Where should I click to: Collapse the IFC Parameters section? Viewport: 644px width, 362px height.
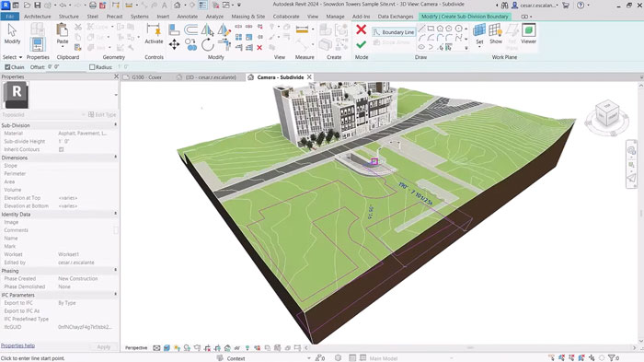[115, 295]
